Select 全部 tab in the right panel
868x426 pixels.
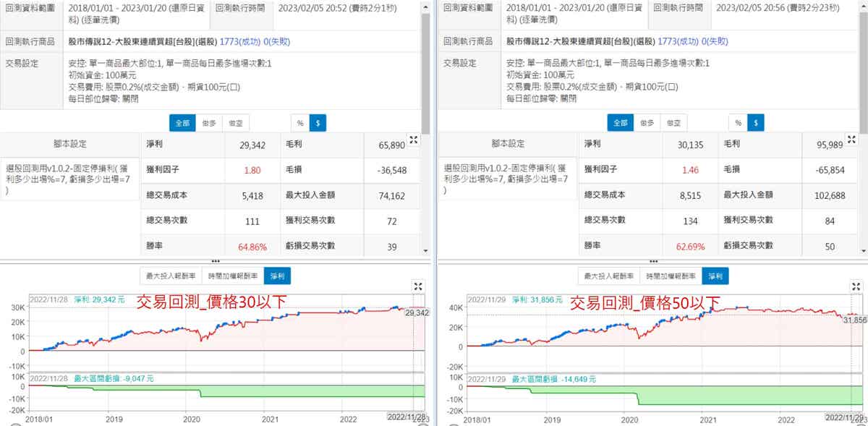621,123
